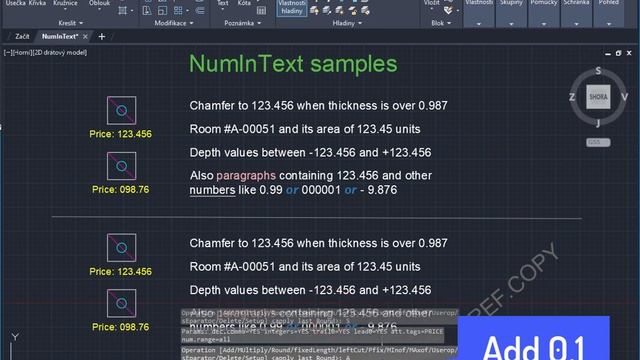Select the 'NumInText samples' title text
The width and height of the screenshot is (640, 360).
pyautogui.click(x=293, y=64)
